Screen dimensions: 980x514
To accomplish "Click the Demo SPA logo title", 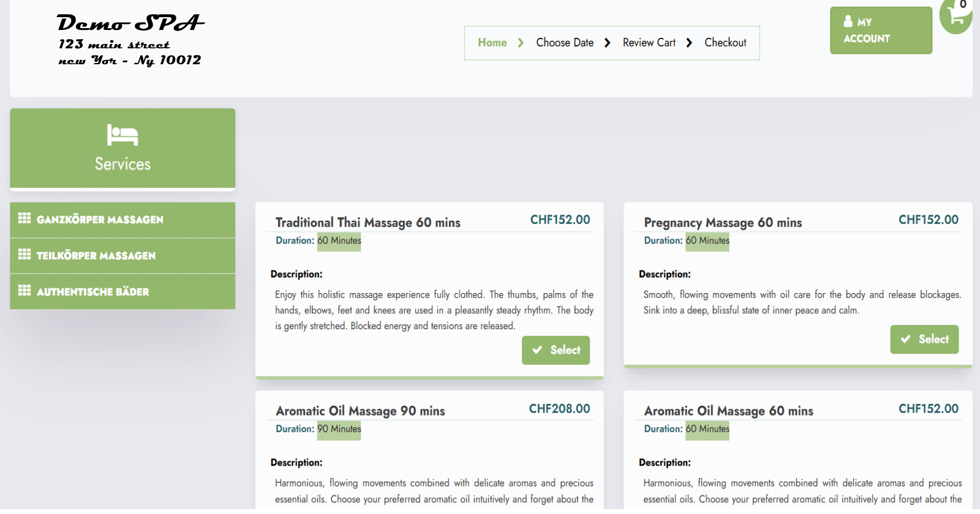I will click(130, 23).
